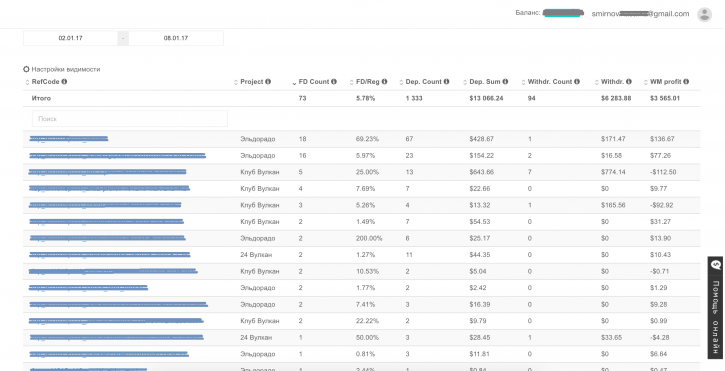Click the info icon next to Project
The width and height of the screenshot is (725, 371).
(268, 81)
